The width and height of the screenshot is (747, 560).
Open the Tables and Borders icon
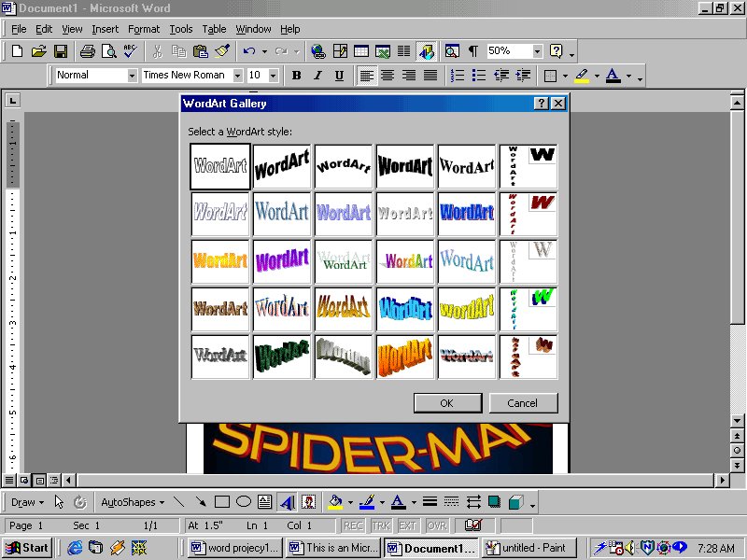coord(340,51)
